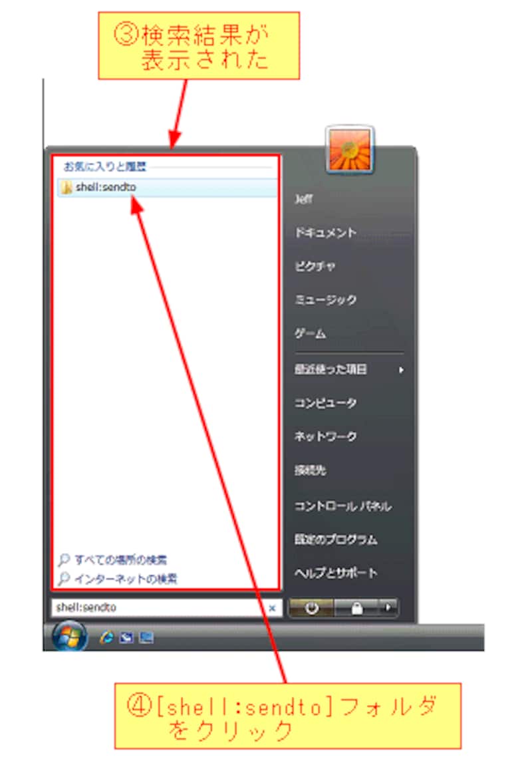Viewport: 532px width, 761px height.
Task: Click the power button in Start menu
Action: click(311, 607)
